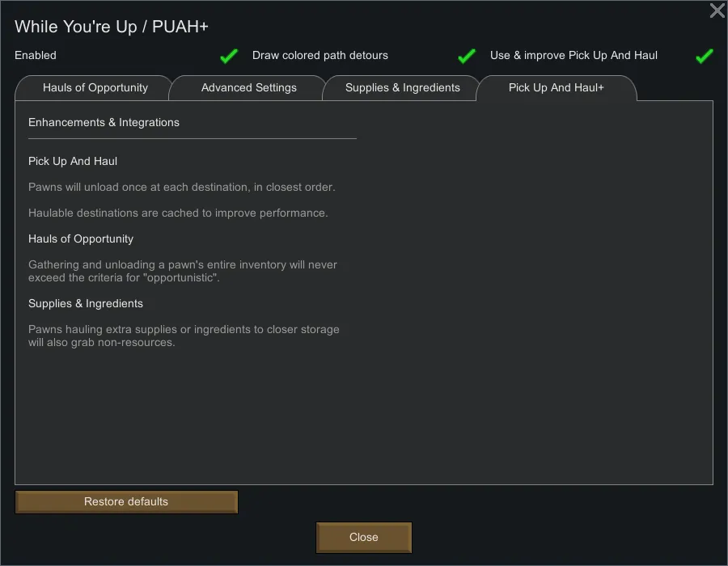
Task: Click the Haulable destinations are cached description
Action: [178, 213]
